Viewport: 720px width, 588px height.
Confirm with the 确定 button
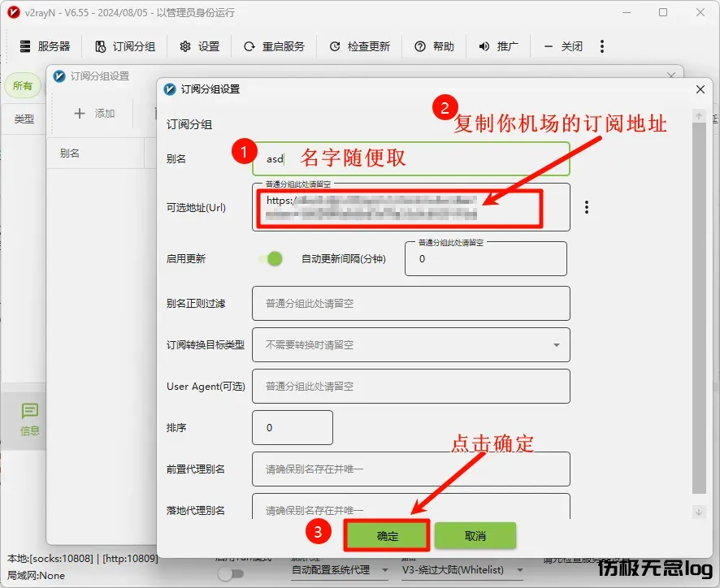pyautogui.click(x=387, y=536)
